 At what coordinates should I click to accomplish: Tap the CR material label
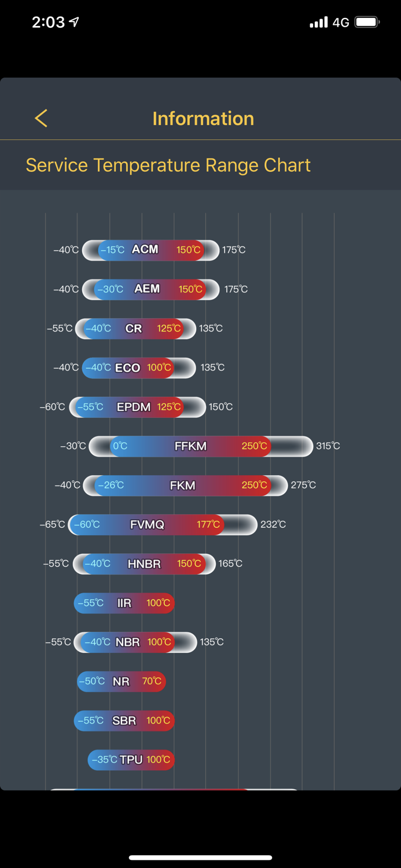(134, 328)
